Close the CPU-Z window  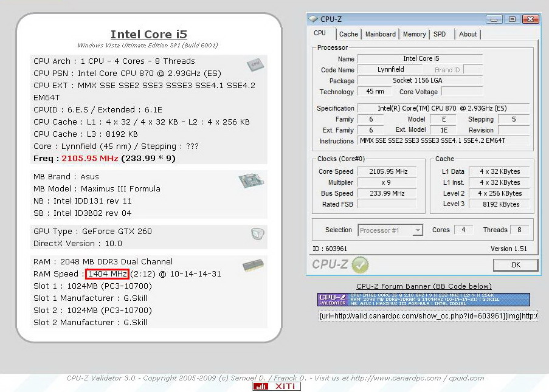[530, 19]
